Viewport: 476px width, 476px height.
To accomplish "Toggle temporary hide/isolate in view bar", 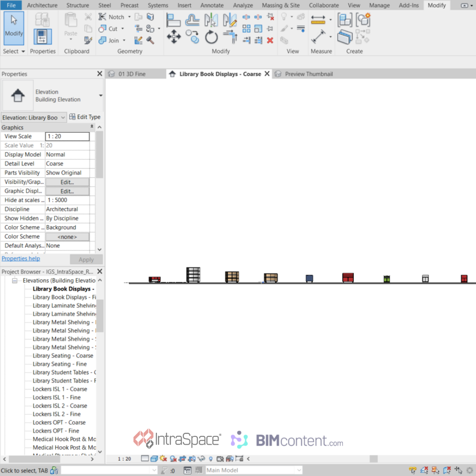I will [x=201, y=458].
